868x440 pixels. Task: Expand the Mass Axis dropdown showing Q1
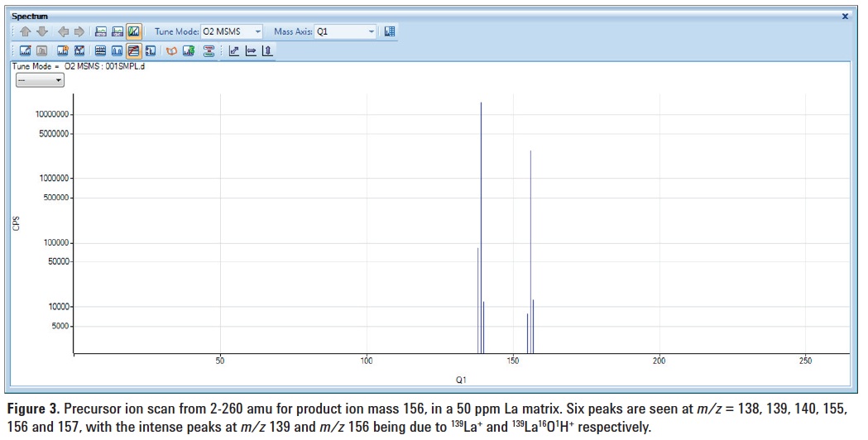(345, 32)
